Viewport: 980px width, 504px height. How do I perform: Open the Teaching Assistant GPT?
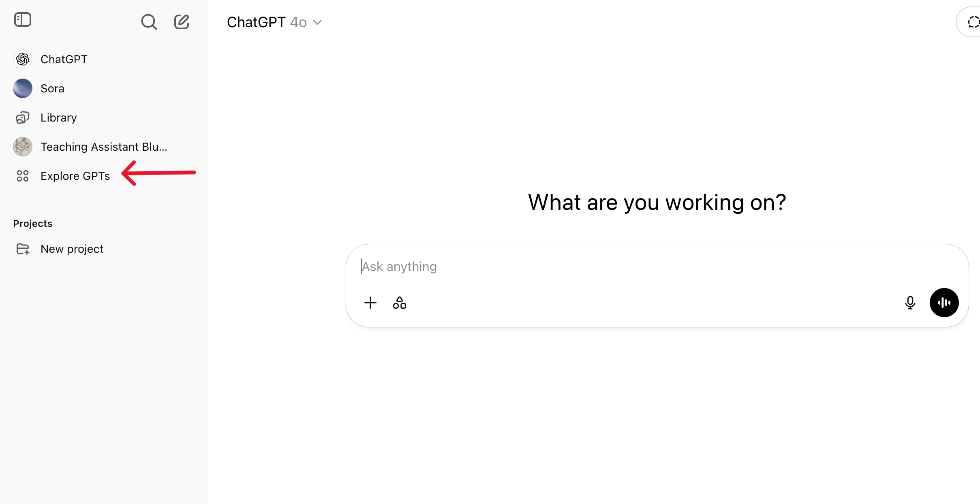104,147
